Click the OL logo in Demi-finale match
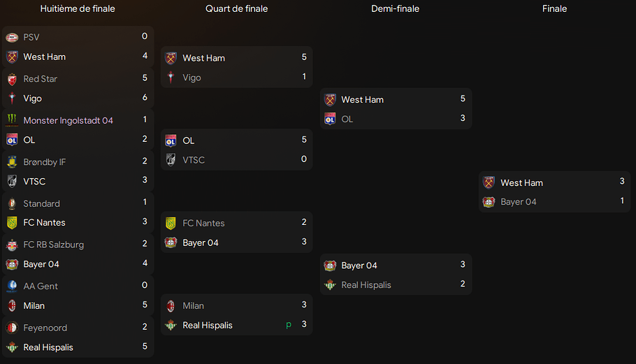Image resolution: width=636 pixels, height=364 pixels. (330, 119)
